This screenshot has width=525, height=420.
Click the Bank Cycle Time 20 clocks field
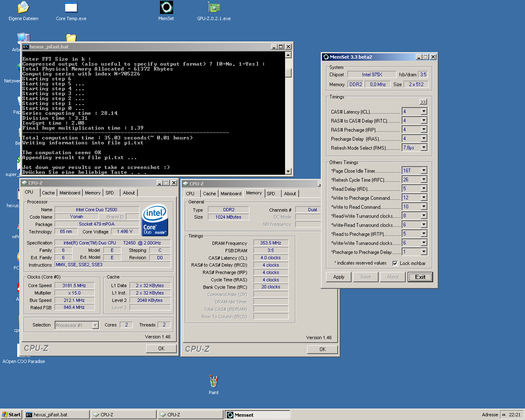coord(271,287)
